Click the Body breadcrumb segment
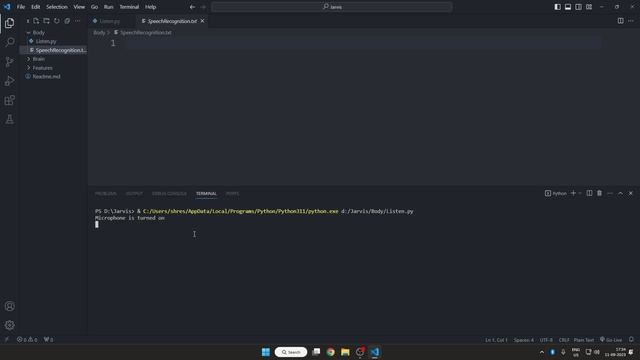 click(x=99, y=33)
